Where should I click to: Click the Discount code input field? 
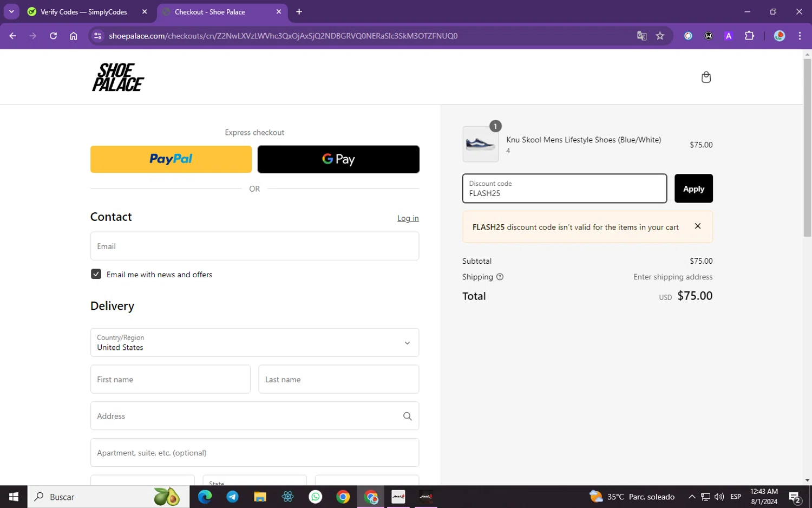tap(565, 188)
